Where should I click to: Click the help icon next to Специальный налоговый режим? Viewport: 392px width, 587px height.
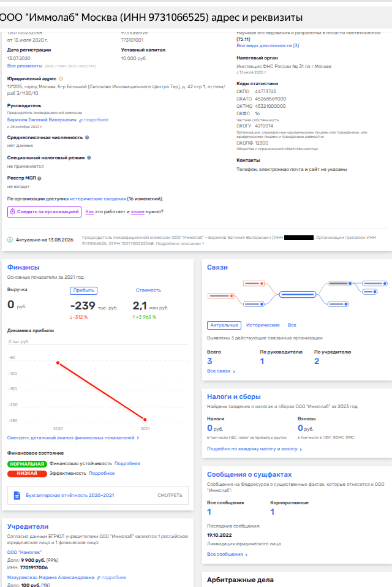(x=89, y=157)
